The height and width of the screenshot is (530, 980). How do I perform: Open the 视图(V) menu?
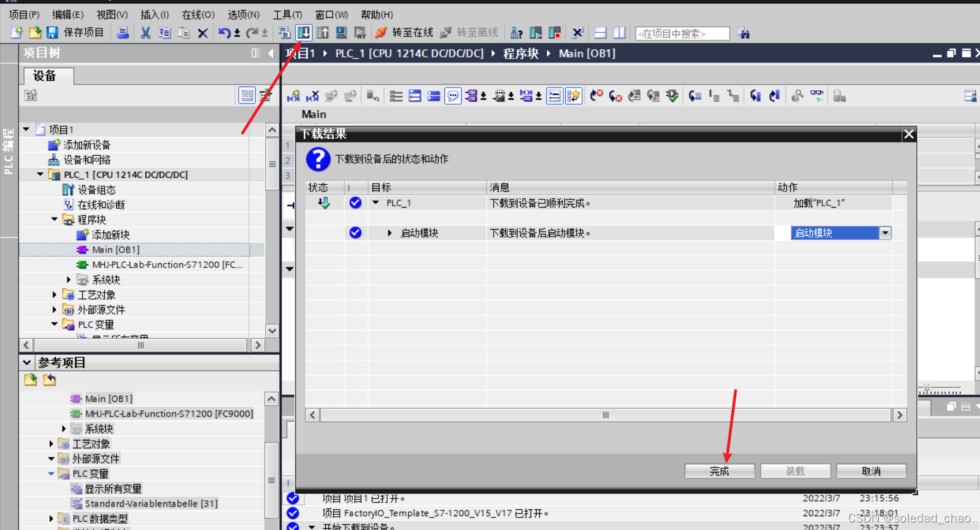(x=112, y=14)
